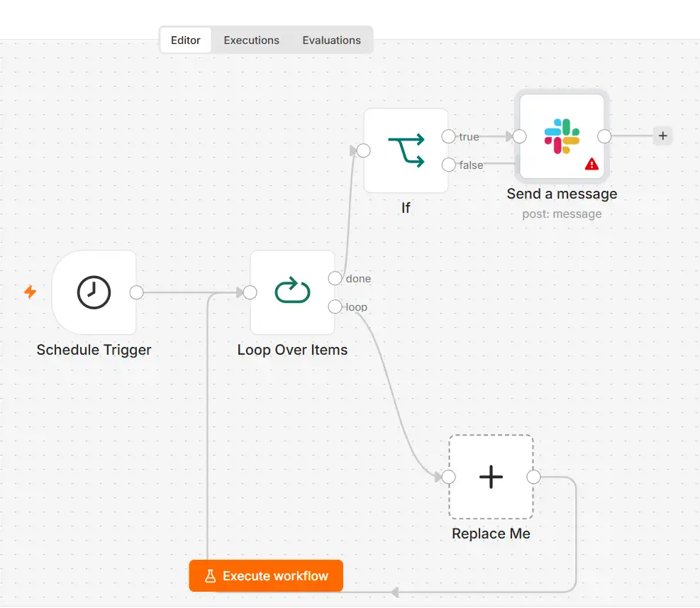Click the Loop node's done output connector
This screenshot has width=700, height=608.
[x=335, y=278]
